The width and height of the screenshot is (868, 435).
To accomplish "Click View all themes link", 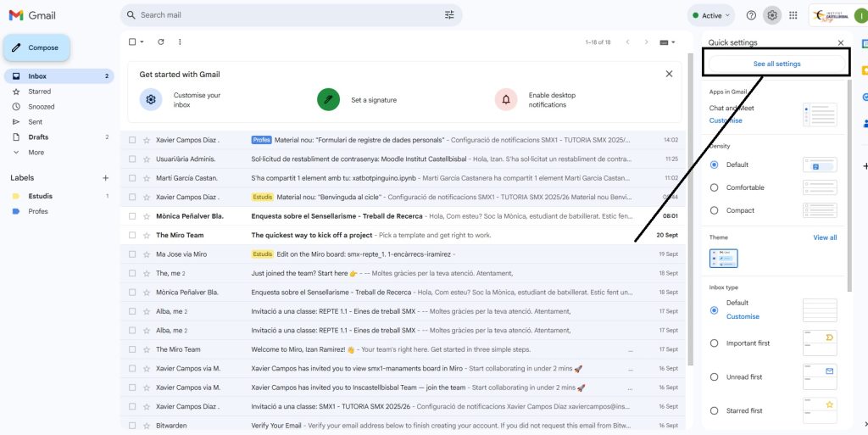I will tap(825, 237).
